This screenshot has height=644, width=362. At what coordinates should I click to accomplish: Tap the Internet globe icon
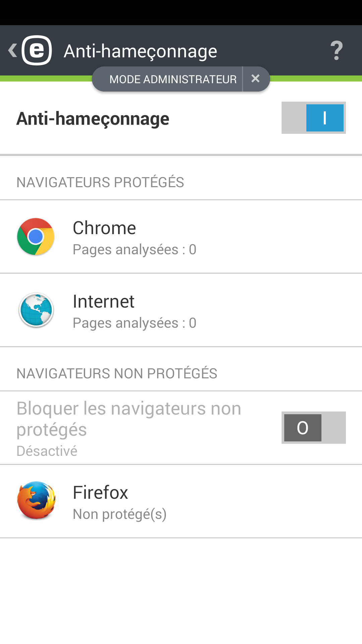[36, 310]
